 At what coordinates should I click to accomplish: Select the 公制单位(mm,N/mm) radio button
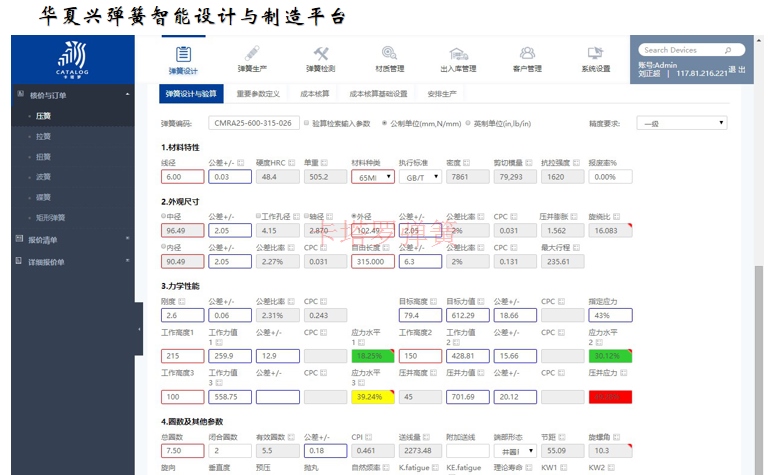[x=385, y=123]
